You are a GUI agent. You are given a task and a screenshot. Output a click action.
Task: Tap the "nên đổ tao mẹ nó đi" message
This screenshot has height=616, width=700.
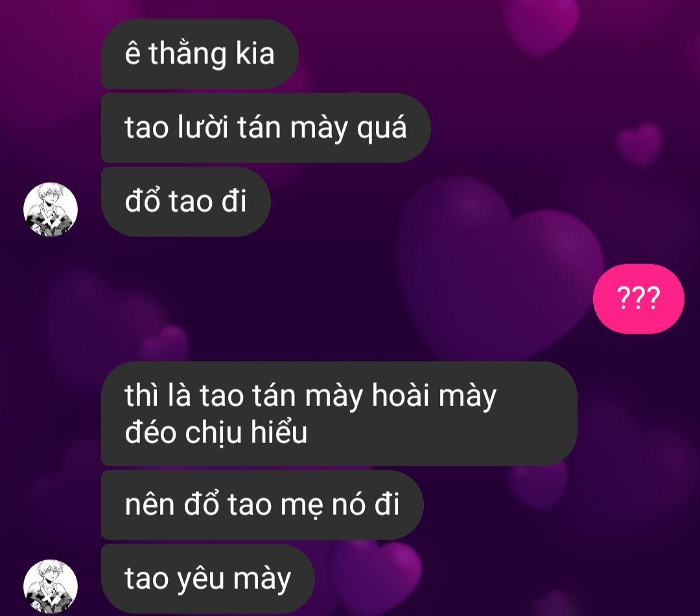(262, 505)
